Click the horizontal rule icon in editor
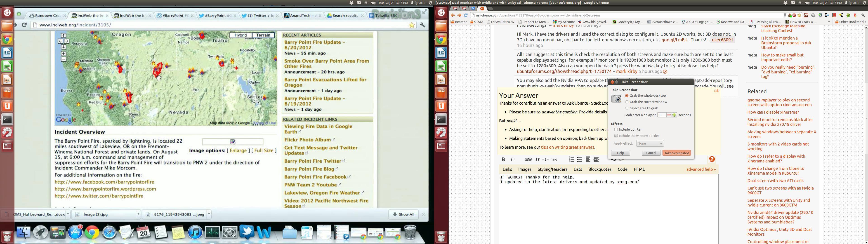Viewport: 868px width, 244px height. tap(597, 160)
